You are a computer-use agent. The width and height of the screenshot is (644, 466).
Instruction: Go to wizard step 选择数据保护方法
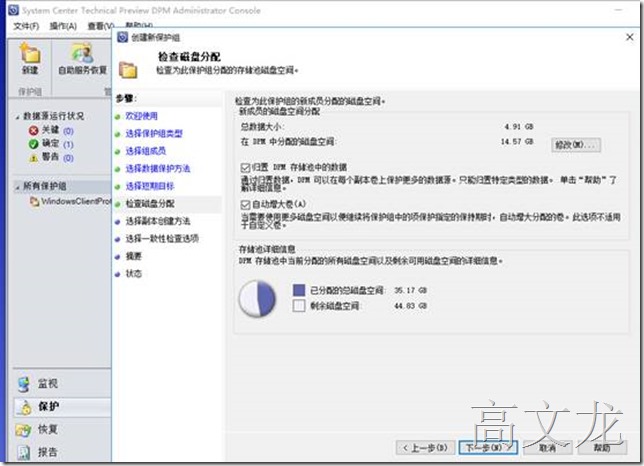pos(158,168)
